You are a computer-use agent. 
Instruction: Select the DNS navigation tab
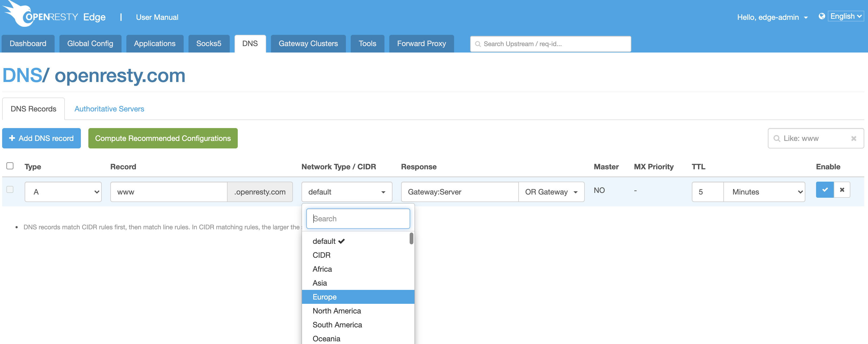[250, 43]
